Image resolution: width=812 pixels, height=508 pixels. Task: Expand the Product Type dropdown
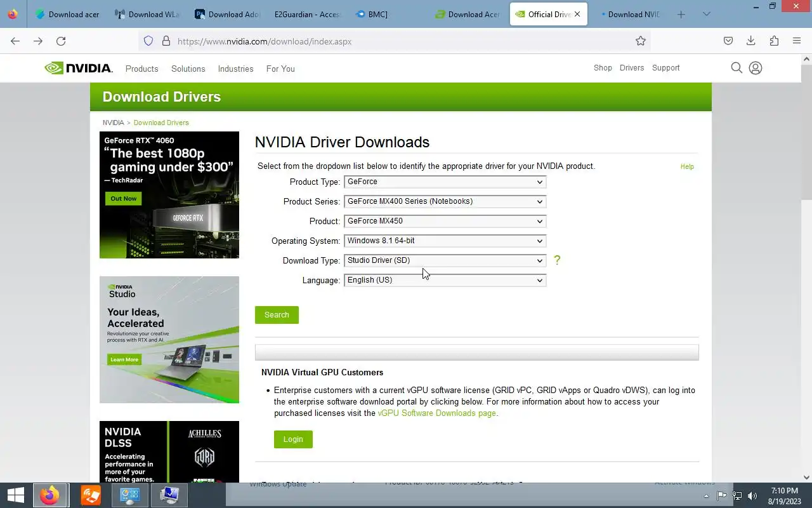tap(445, 182)
